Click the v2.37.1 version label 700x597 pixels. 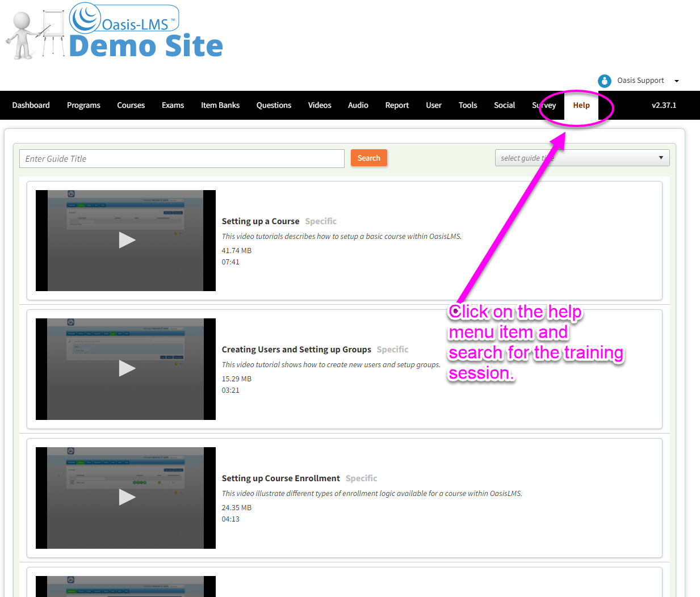click(664, 105)
